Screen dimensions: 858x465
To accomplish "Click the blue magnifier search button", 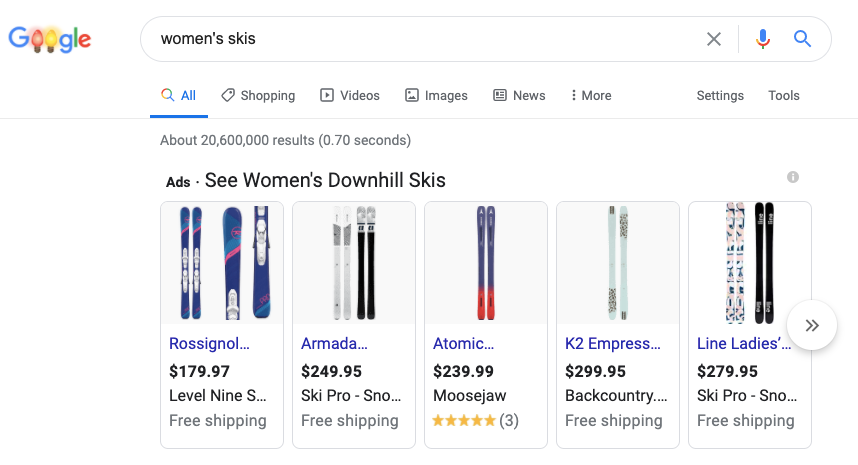I will tap(802, 39).
